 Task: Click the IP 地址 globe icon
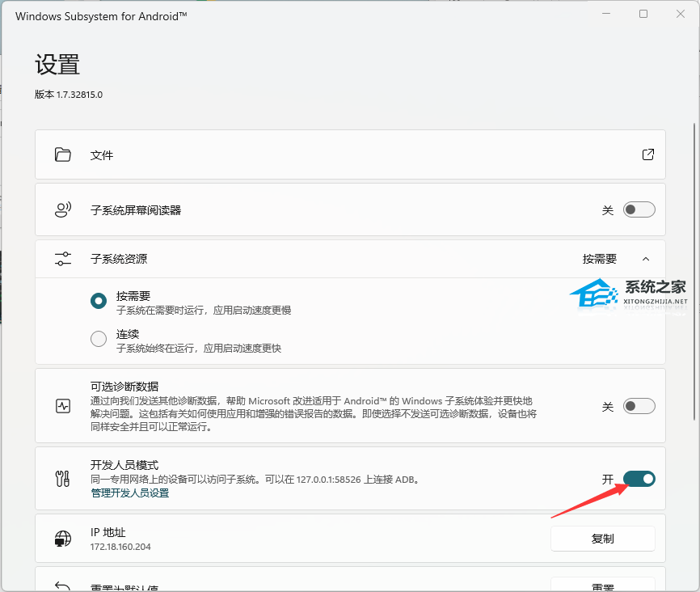[x=63, y=539]
